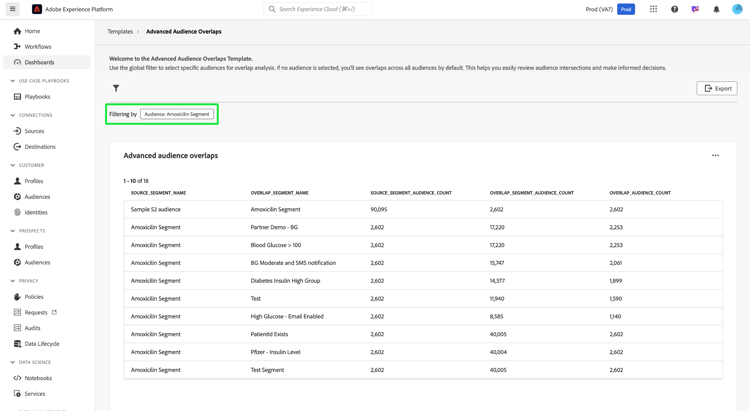
Task: Open the app switcher grid
Action: pos(653,9)
